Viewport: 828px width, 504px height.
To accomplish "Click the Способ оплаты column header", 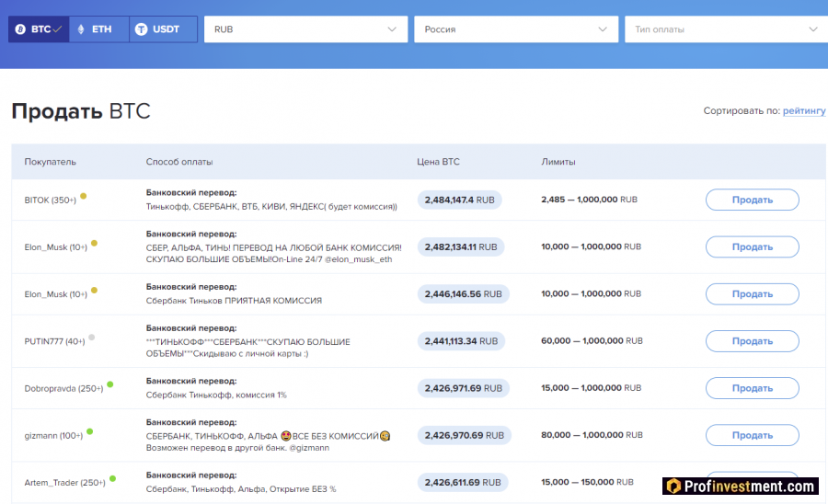I will [x=179, y=162].
